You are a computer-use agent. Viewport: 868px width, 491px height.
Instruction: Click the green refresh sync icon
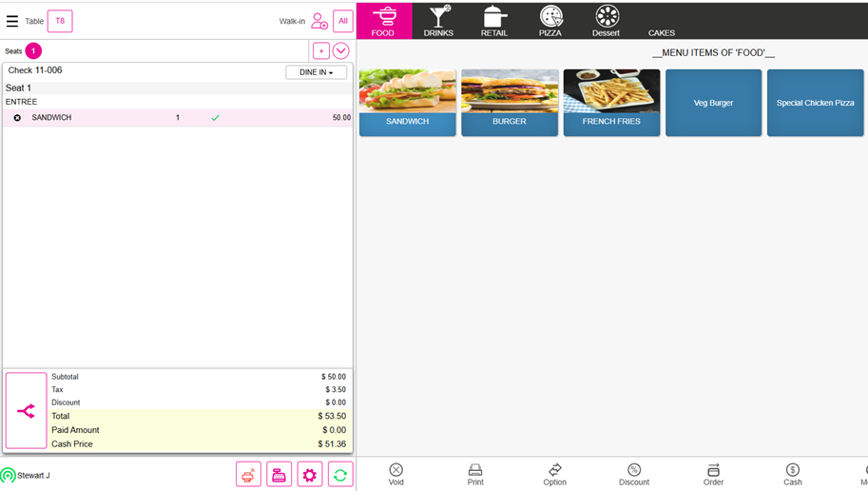[340, 475]
